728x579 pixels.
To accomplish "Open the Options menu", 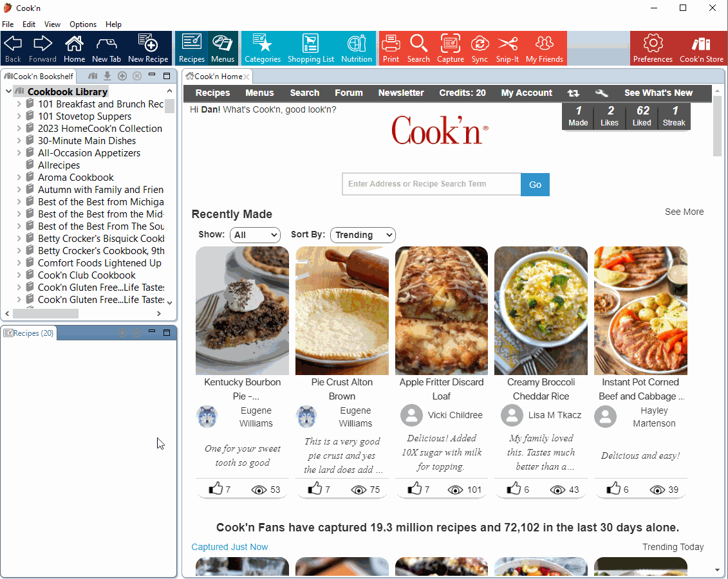I will pyautogui.click(x=83, y=24).
